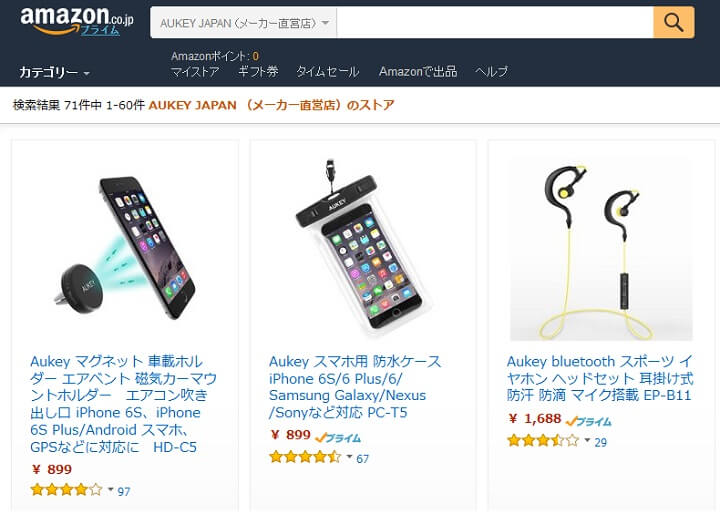The image size is (720, 514).
Task: Click the orange search magnifier button
Action: pyautogui.click(x=674, y=23)
